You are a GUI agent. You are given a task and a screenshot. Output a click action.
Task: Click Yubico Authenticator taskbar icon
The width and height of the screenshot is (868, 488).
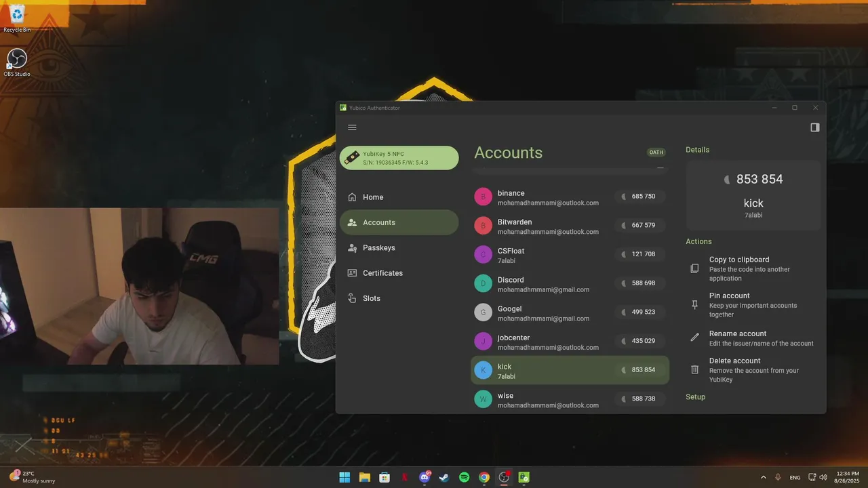coord(524,477)
